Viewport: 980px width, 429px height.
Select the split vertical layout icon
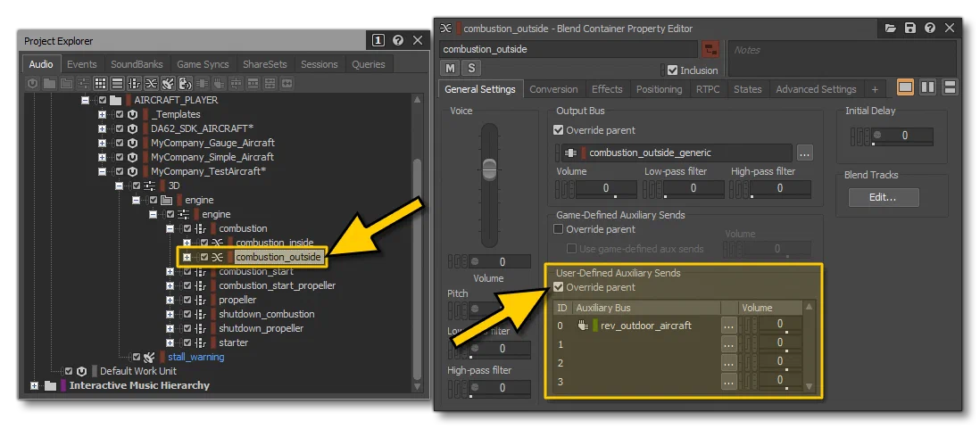click(927, 87)
